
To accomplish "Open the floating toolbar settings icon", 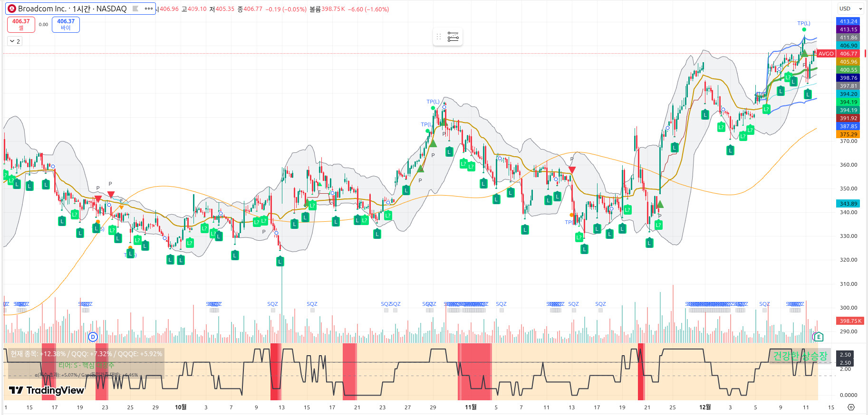I will click(x=453, y=37).
